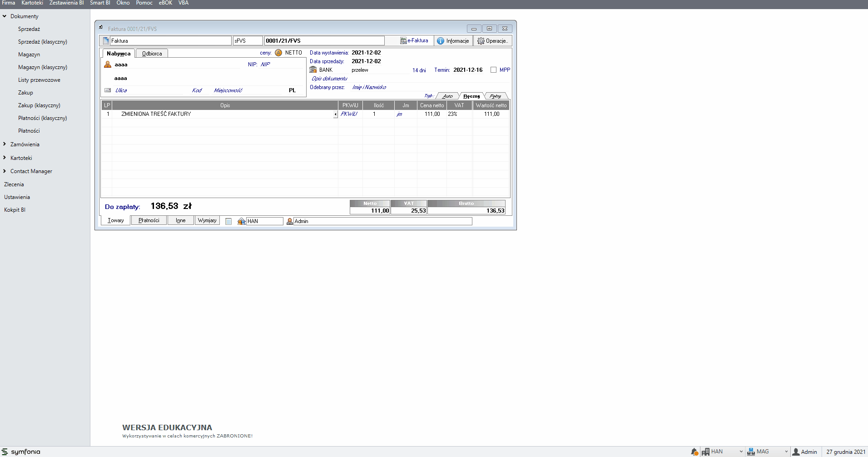Switch to the Odbiorca tab
868x457 pixels.
point(152,54)
